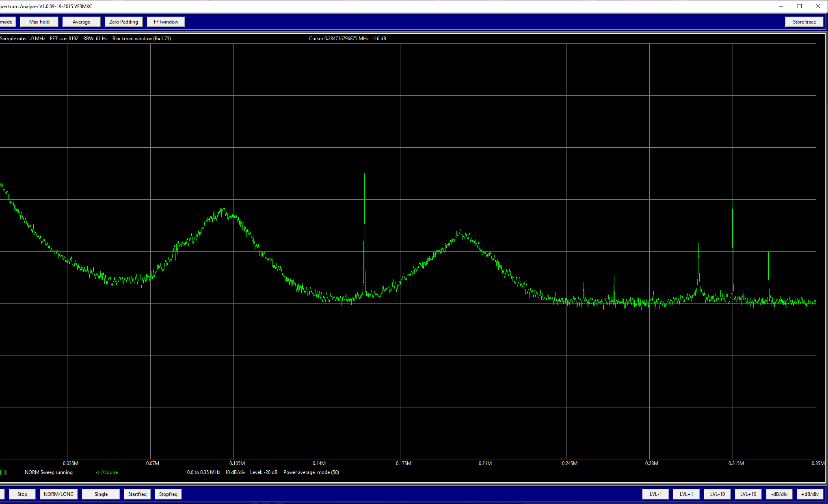The width and height of the screenshot is (828, 504).
Task: Change the FFTwindow type
Action: (x=166, y=22)
